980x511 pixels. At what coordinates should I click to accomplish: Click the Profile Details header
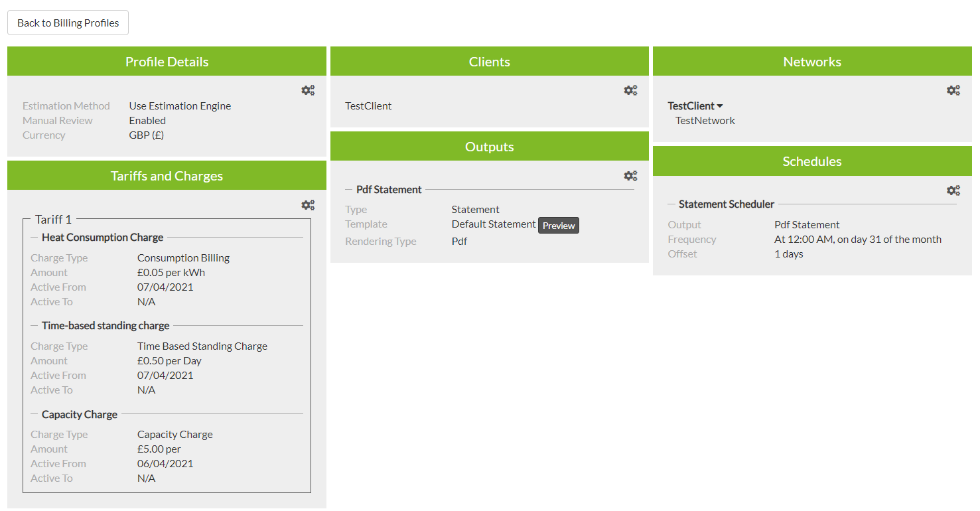pos(167,62)
